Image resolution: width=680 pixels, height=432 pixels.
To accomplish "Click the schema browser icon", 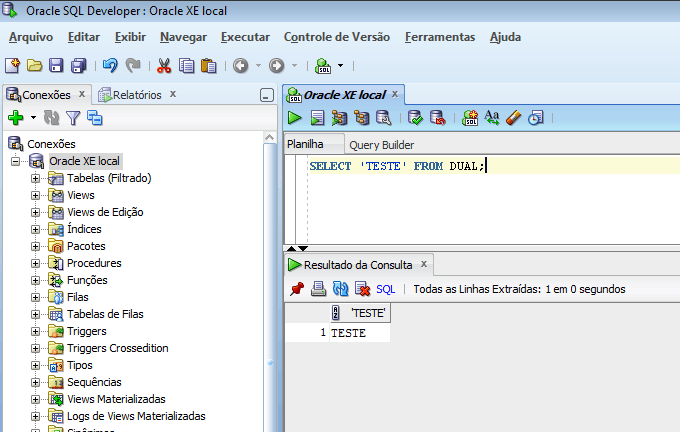I will [x=95, y=118].
